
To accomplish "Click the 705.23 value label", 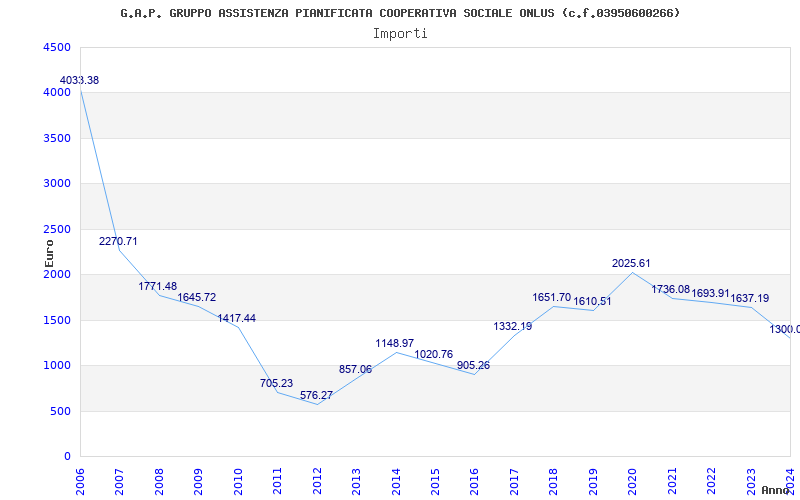I will pyautogui.click(x=279, y=383).
